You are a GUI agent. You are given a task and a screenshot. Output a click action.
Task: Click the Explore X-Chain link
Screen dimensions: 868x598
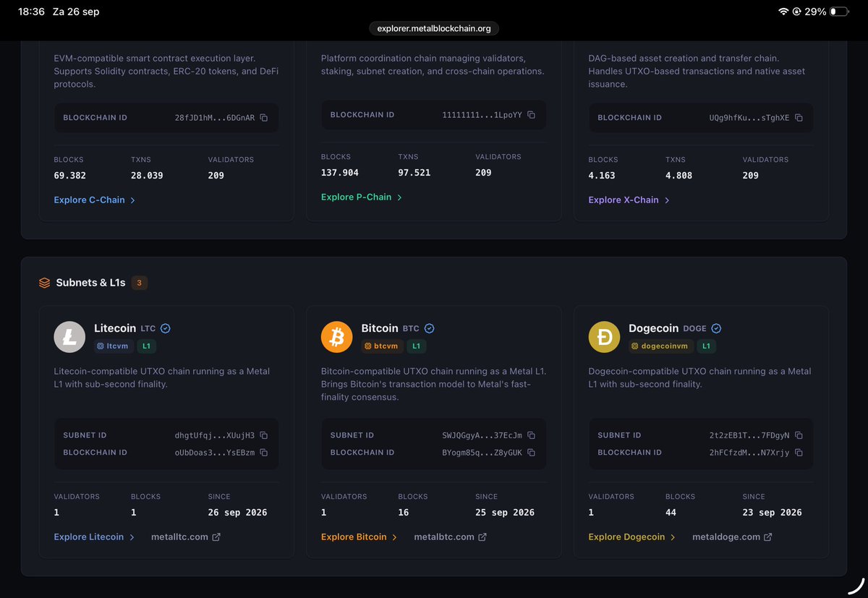pos(629,200)
